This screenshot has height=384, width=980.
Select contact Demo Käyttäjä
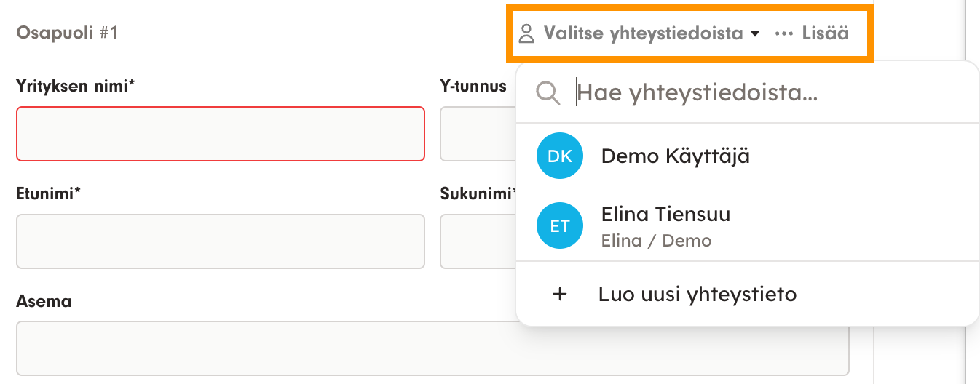point(675,156)
